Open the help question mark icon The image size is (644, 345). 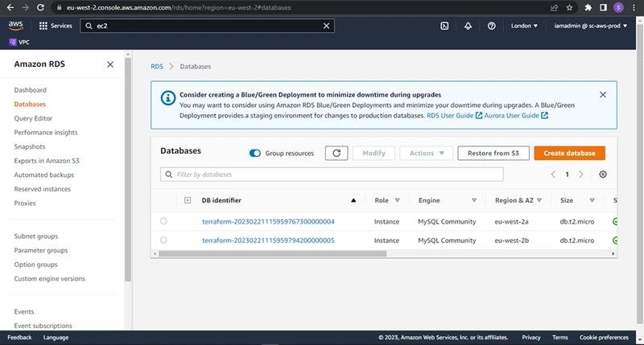(x=491, y=26)
